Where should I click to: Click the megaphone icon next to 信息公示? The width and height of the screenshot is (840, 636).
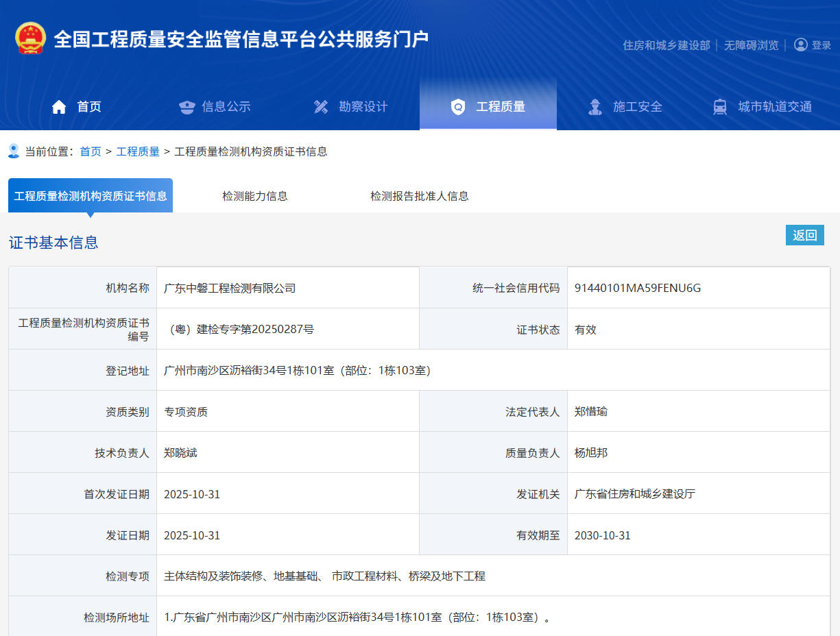click(x=187, y=106)
